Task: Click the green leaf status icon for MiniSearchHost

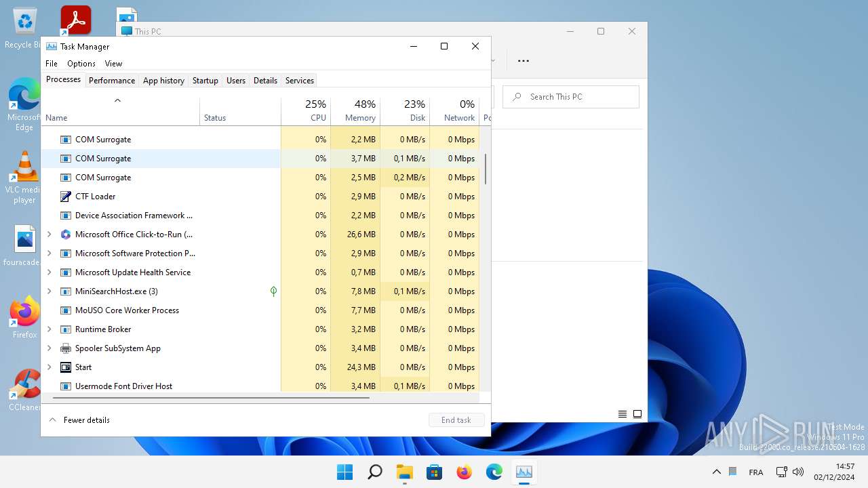Action: click(273, 291)
